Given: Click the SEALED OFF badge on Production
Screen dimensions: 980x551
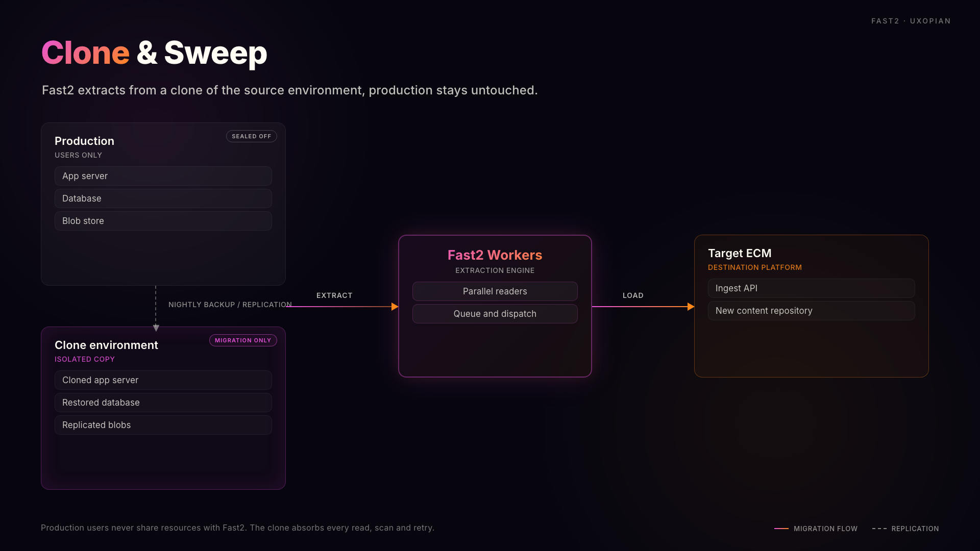Looking at the screenshot, I should 251,136.
